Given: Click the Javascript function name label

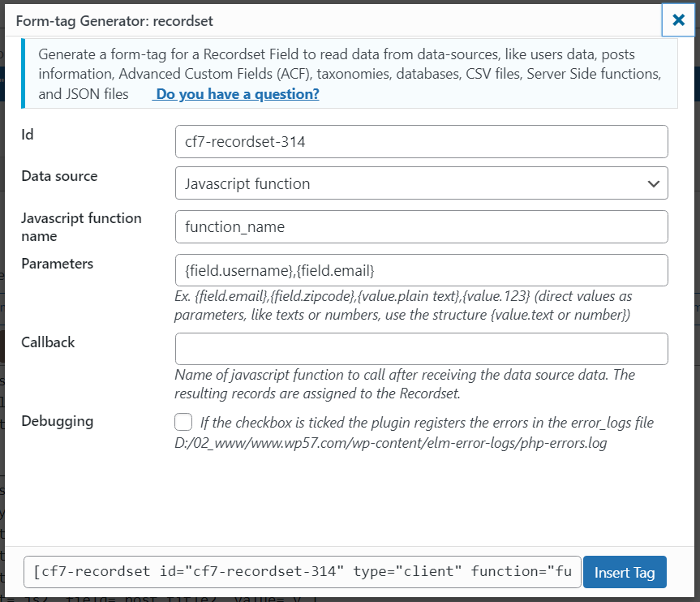Looking at the screenshot, I should pyautogui.click(x=81, y=227).
